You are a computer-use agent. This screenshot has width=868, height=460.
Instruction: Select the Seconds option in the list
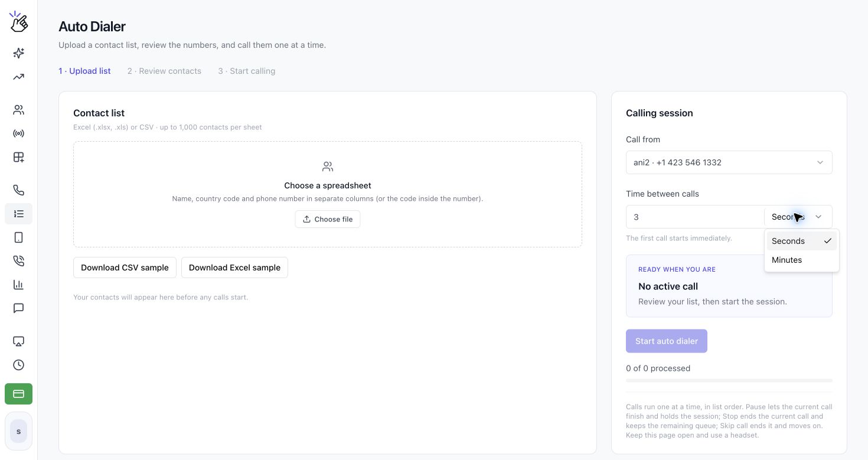coord(801,241)
